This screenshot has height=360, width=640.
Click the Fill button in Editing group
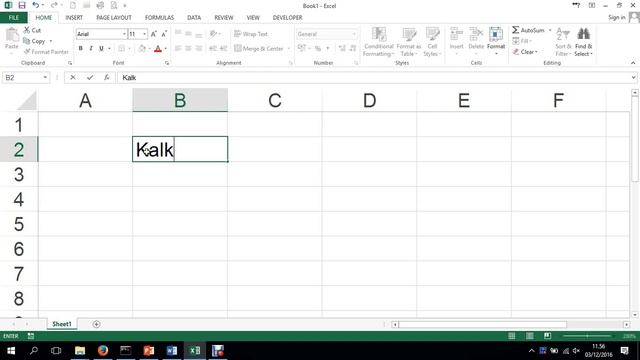click(x=522, y=41)
